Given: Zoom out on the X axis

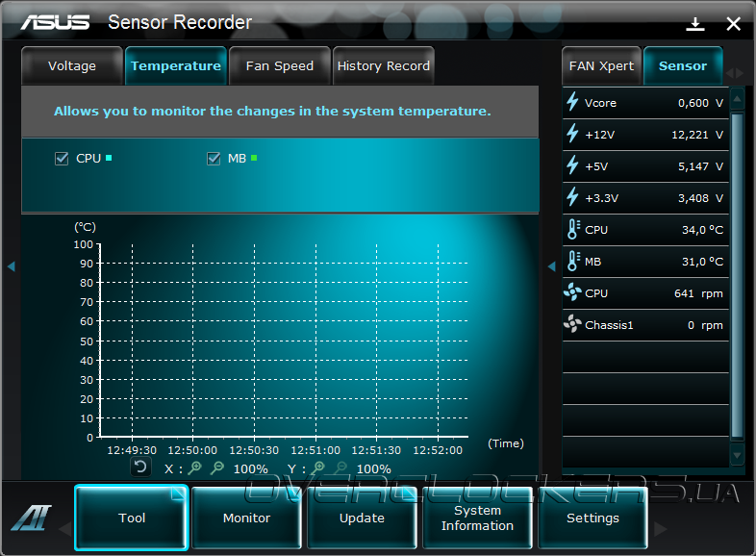Looking at the screenshot, I should click(x=217, y=468).
